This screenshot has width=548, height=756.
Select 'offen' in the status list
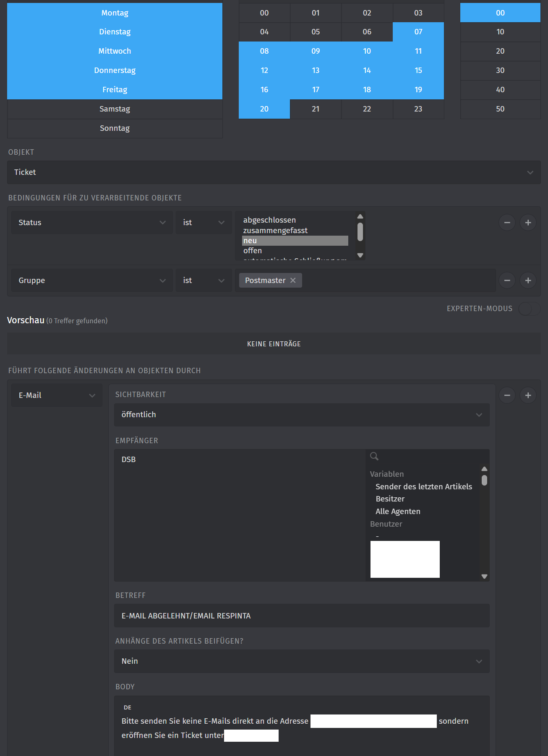[x=253, y=251]
